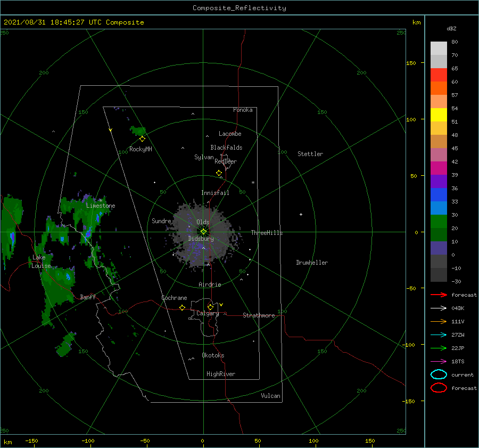Click the Innisfail city label

pyautogui.click(x=216, y=193)
